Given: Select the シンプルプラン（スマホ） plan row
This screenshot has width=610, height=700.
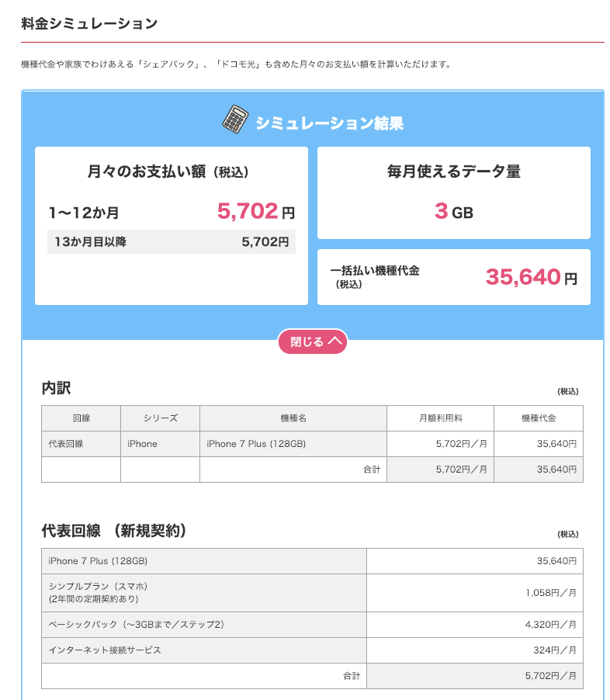Looking at the screenshot, I should pos(202,592).
